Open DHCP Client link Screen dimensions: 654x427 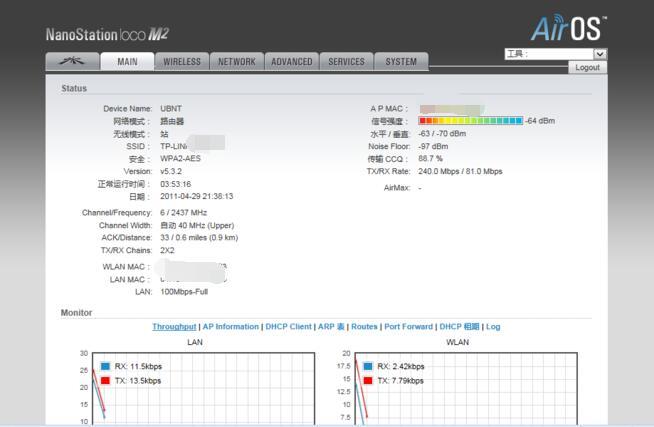coord(288,327)
